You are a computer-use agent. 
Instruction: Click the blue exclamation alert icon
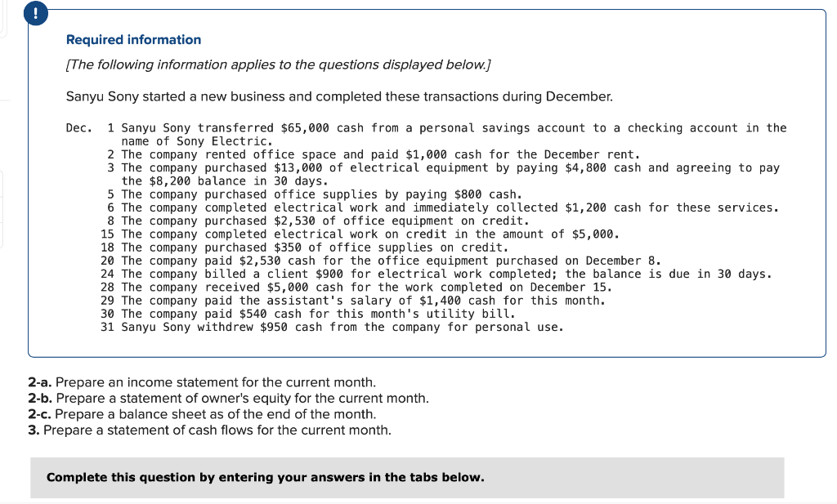35,13
